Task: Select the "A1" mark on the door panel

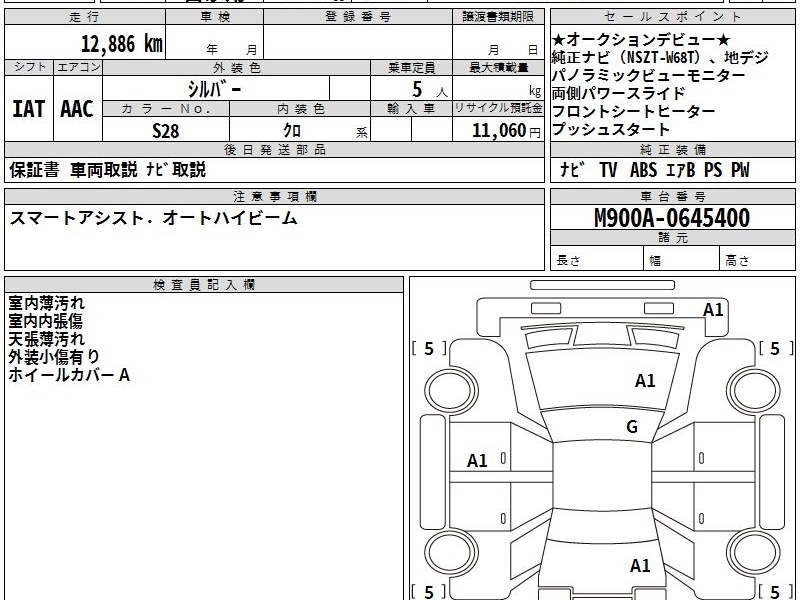Action: pos(477,461)
